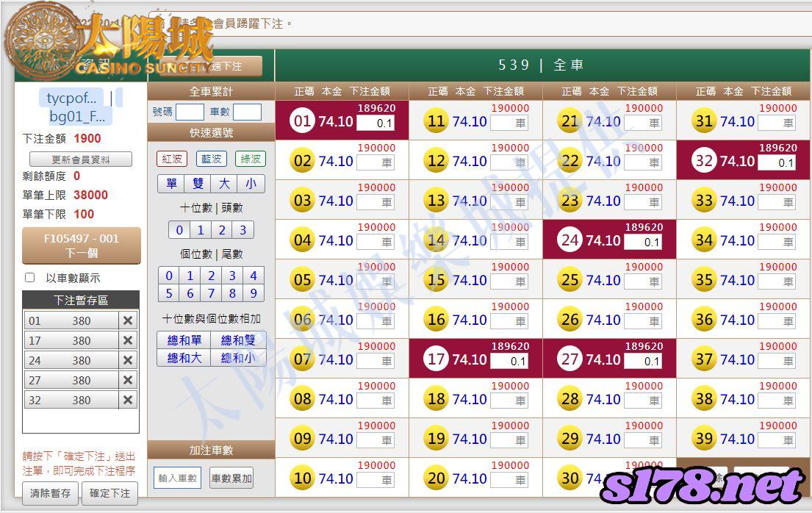The height and width of the screenshot is (513, 812).
Task: Toggle the 綠波 green wave filter
Action: tap(251, 159)
